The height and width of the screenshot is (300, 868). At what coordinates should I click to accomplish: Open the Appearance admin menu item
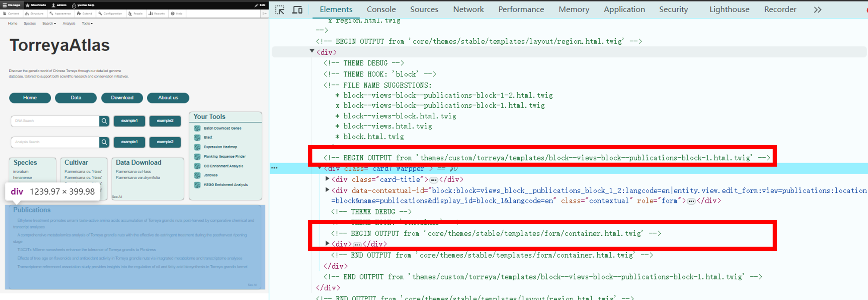coord(60,14)
